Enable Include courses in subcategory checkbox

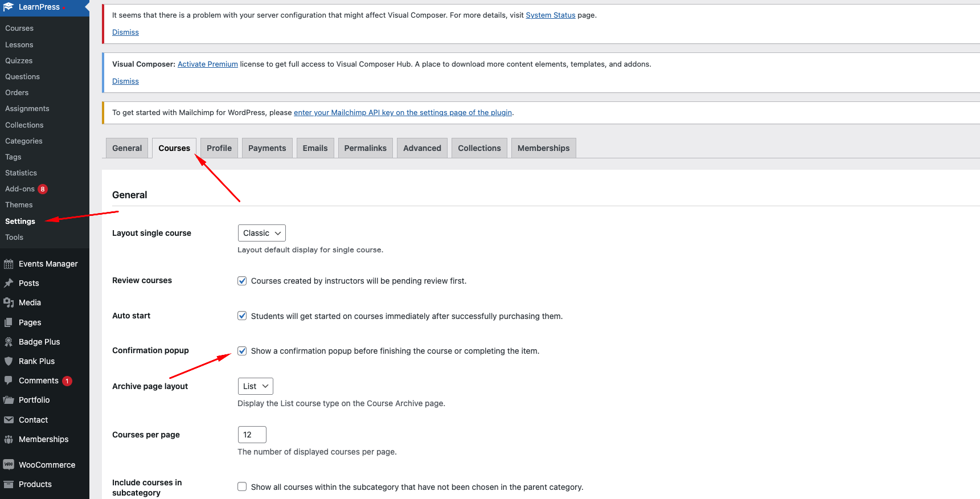[242, 486]
